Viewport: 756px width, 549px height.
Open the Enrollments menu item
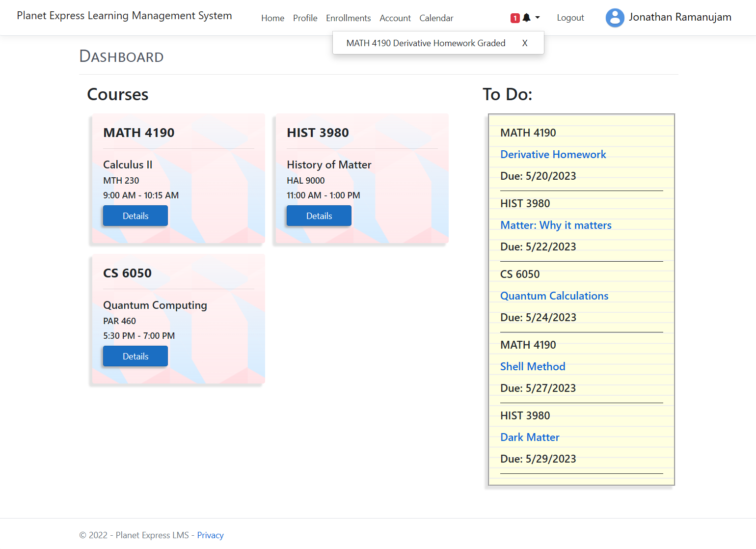tap(348, 18)
